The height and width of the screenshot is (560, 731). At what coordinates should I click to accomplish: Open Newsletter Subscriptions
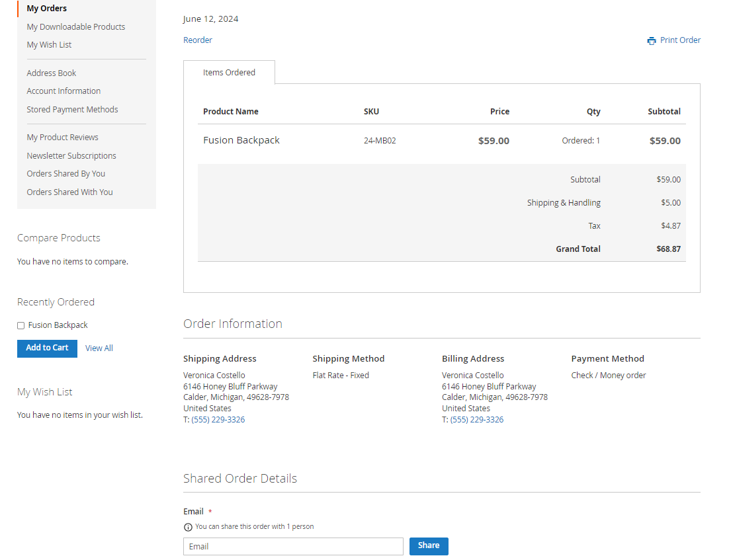(71, 156)
